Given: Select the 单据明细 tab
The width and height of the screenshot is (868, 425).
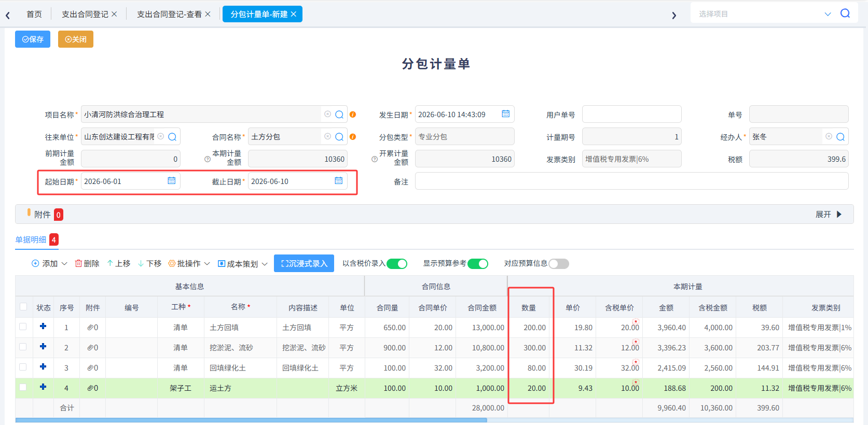Looking at the screenshot, I should pos(31,239).
